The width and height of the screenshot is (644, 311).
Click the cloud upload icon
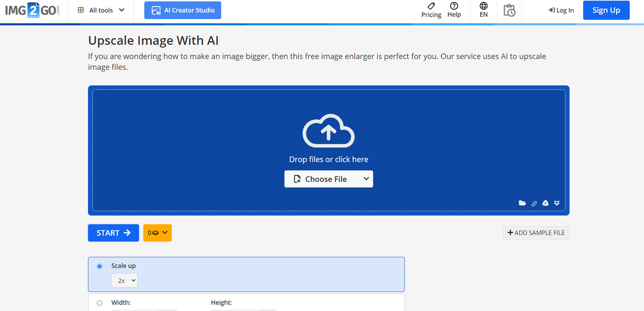pyautogui.click(x=329, y=131)
